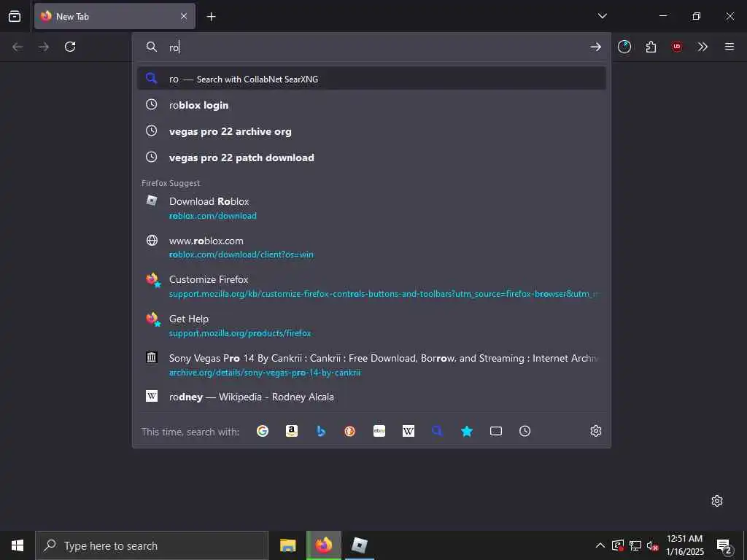
Task: Click the address bar containing 'ro'
Action: [371, 47]
